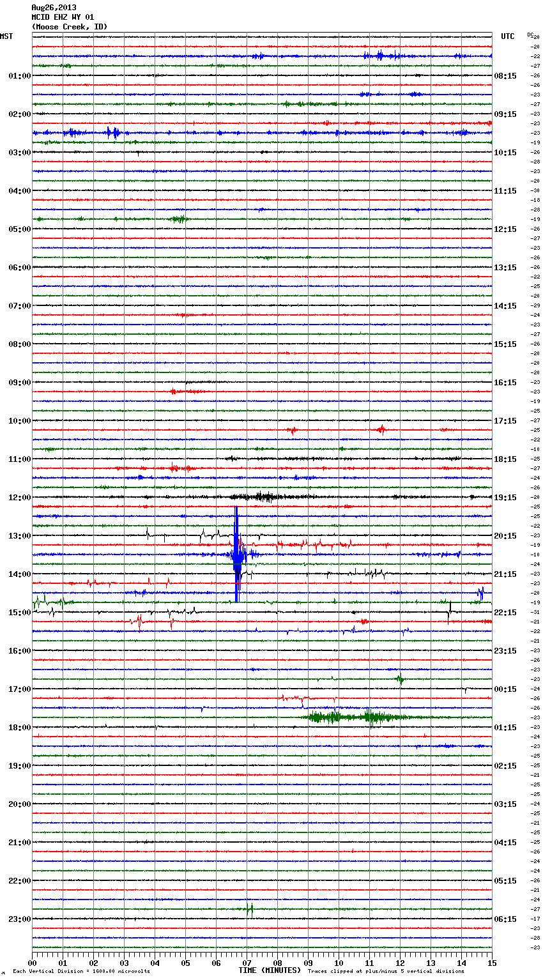Image resolution: width=543 pixels, height=980 pixels.
Task: Click the UTC time label '20:15'
Action: [505, 535]
